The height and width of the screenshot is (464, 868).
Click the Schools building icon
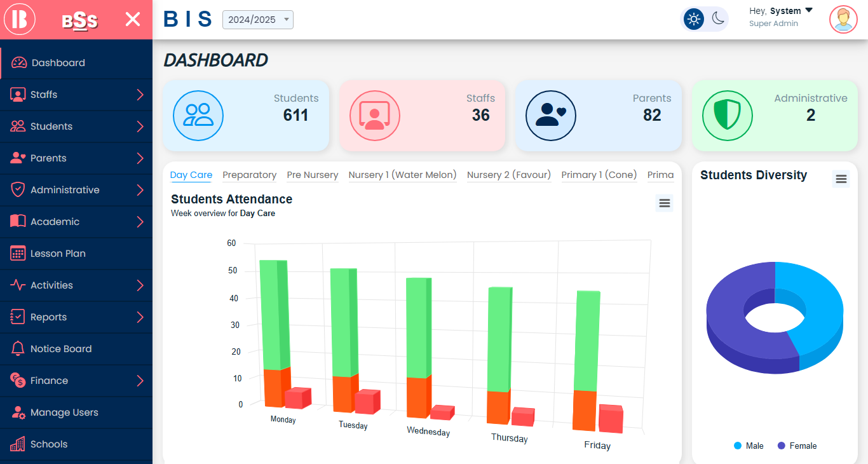coord(18,444)
